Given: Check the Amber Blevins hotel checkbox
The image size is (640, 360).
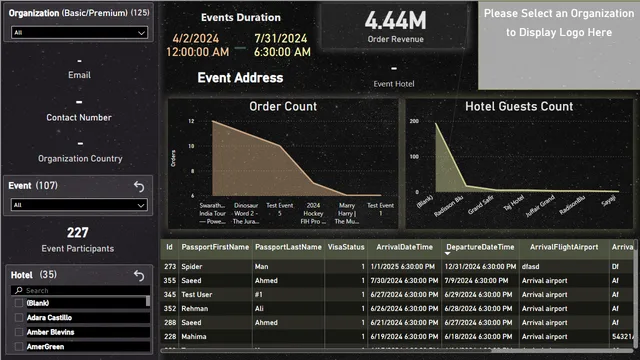Looking at the screenshot, I should click(x=19, y=332).
